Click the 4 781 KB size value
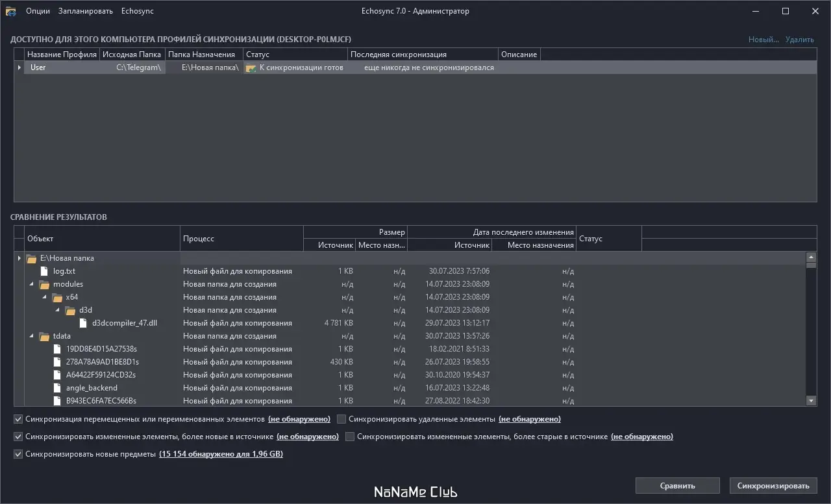831x504 pixels. pyautogui.click(x=339, y=323)
